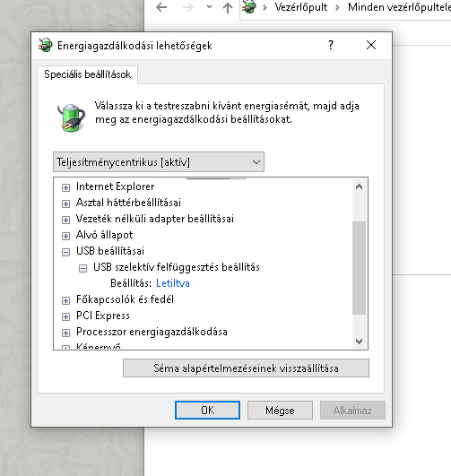Select the Főkapcsolók és fedél label
This screenshot has height=476, width=451.
tap(125, 299)
